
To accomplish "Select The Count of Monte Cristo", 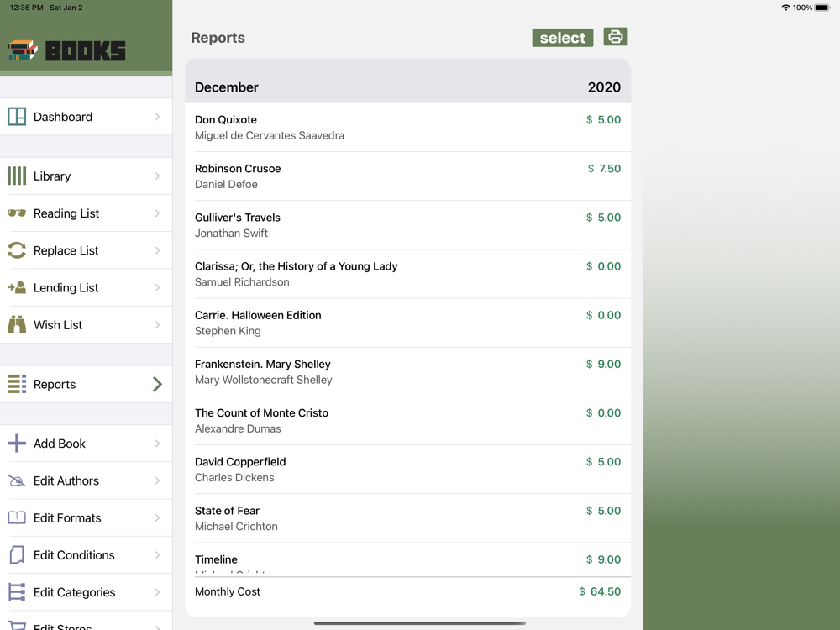I will pyautogui.click(x=407, y=421).
